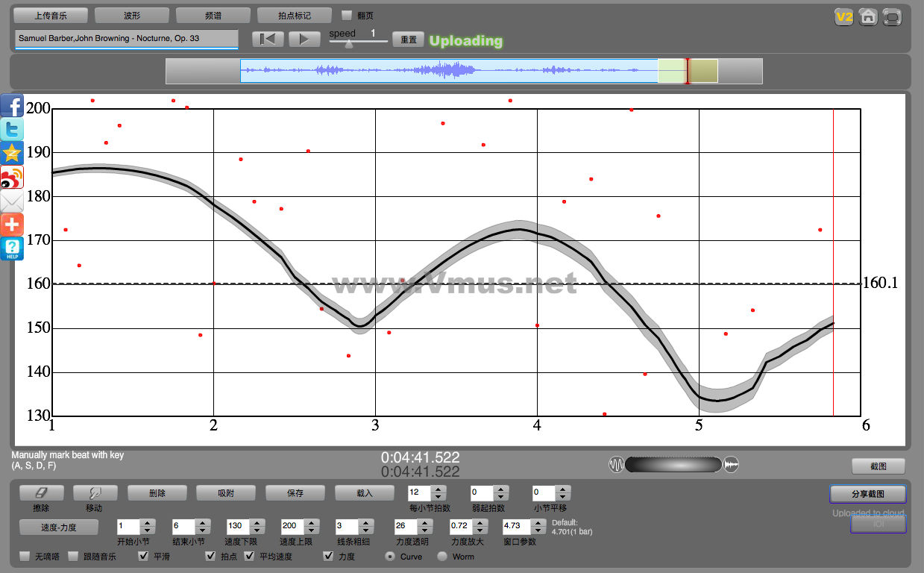Image resolution: width=924 pixels, height=573 pixels.
Task: Open the Weibo share icon
Action: point(12,178)
